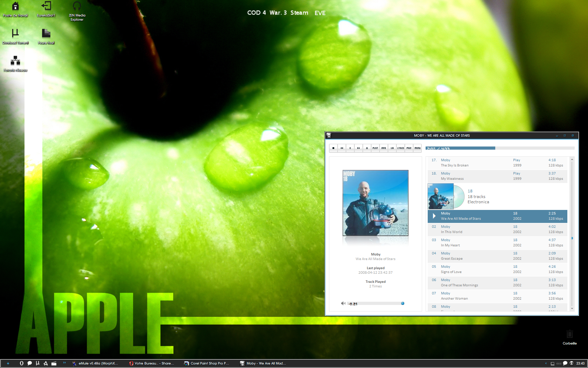Select track 17 The Sky Is Broken

(497, 163)
